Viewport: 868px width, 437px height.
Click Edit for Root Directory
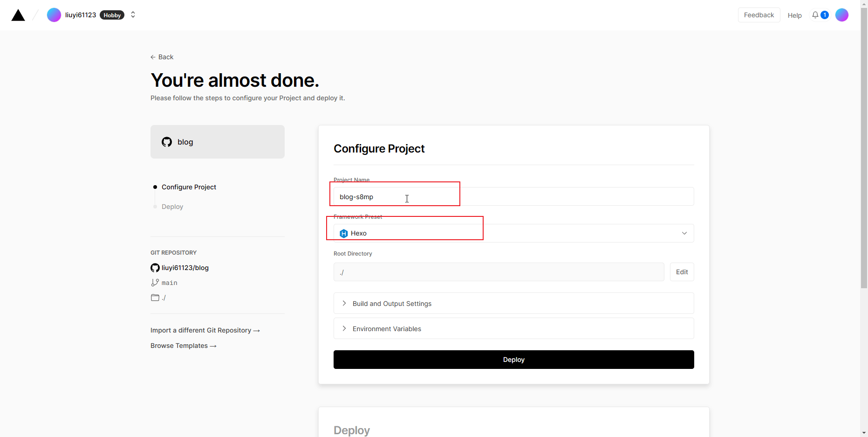pos(682,272)
